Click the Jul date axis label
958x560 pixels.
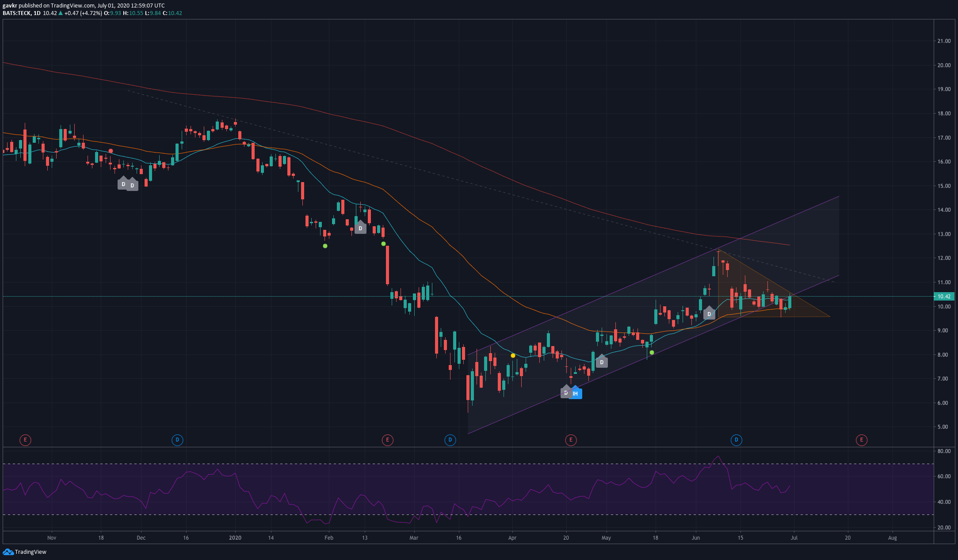[794, 538]
